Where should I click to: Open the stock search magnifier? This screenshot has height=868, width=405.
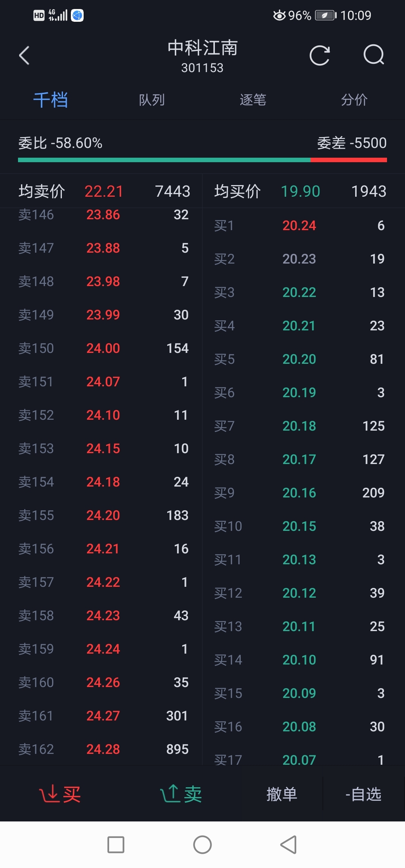[x=374, y=56]
